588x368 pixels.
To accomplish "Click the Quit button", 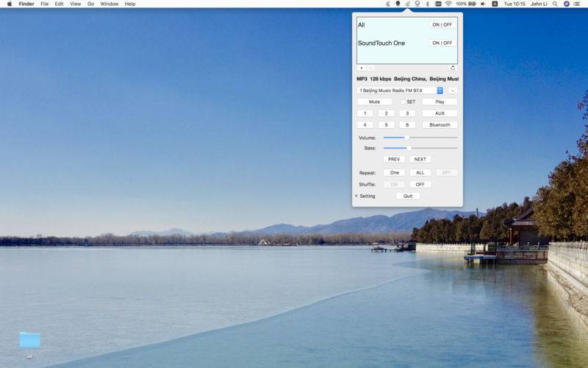I will tap(408, 196).
